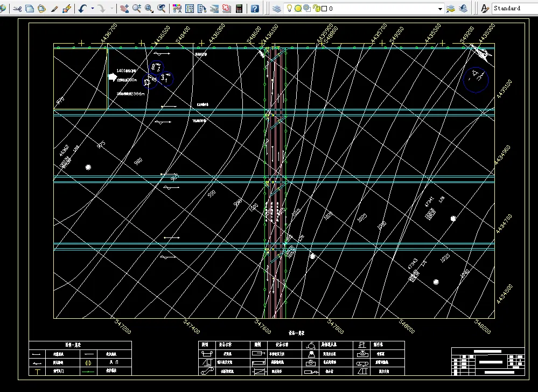
Task: Click the Undo arrow
Action: pos(83,9)
